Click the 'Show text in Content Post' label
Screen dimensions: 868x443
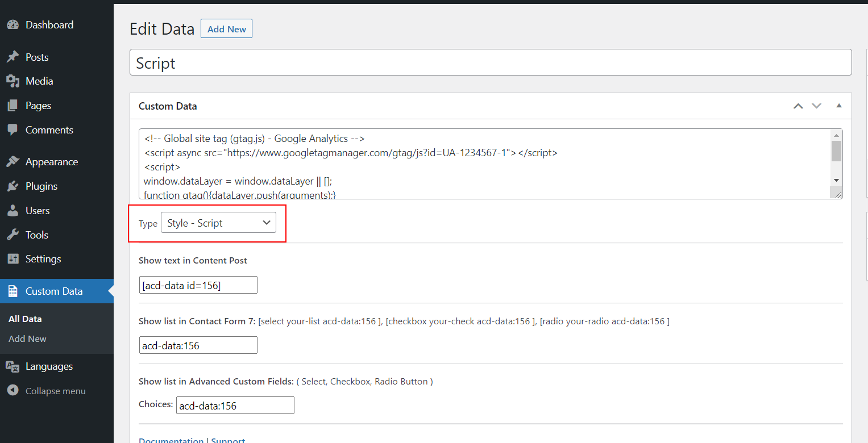coord(193,261)
